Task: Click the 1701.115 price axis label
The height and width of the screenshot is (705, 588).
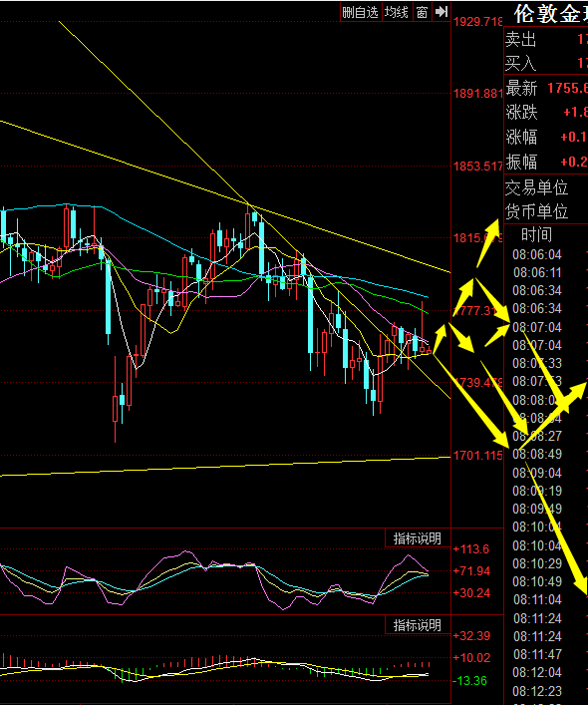Action: pos(478,456)
